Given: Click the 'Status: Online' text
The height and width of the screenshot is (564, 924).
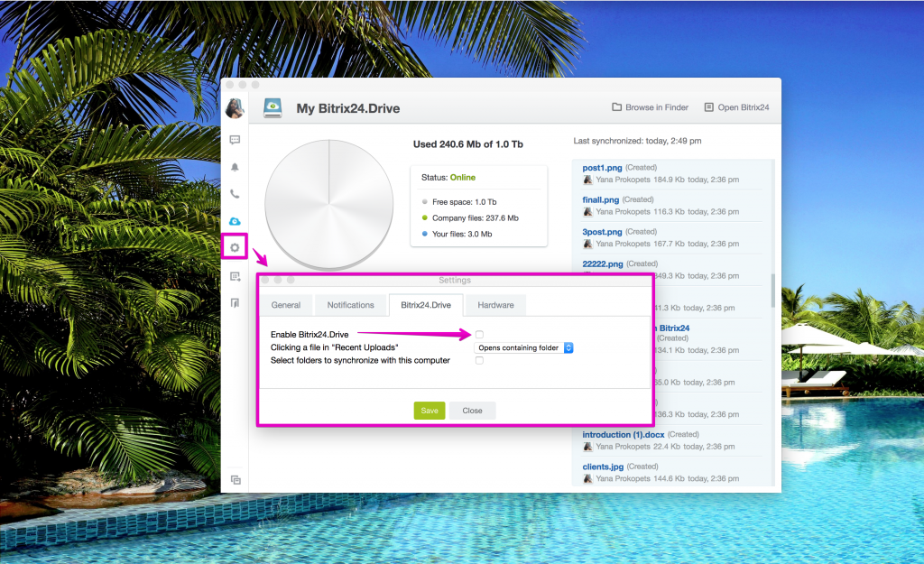Looking at the screenshot, I should [x=448, y=178].
